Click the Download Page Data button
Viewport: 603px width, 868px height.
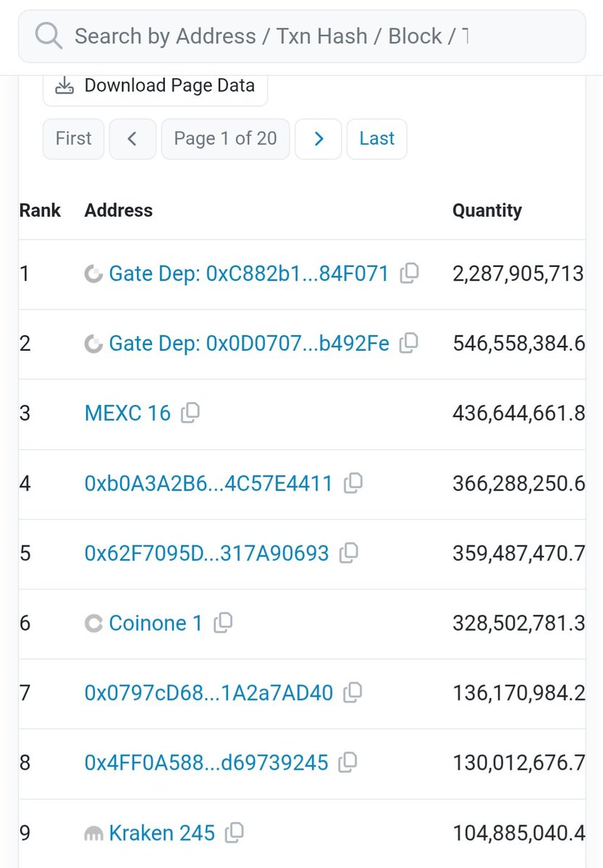click(155, 86)
